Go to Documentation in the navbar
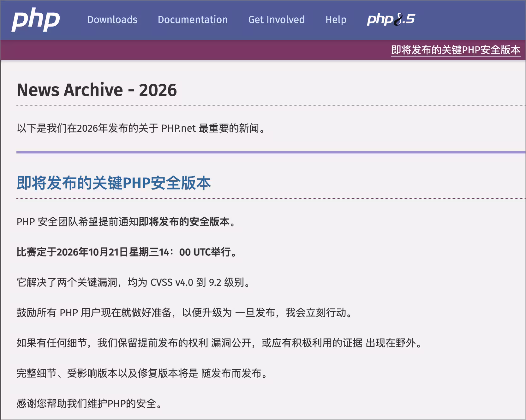The image size is (526, 420). 193,20
